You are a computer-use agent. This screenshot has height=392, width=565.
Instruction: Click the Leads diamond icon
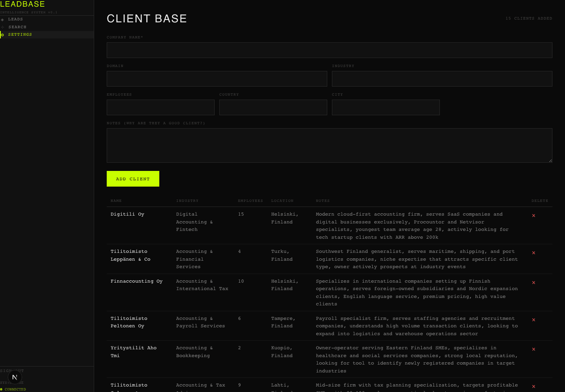click(x=2, y=20)
